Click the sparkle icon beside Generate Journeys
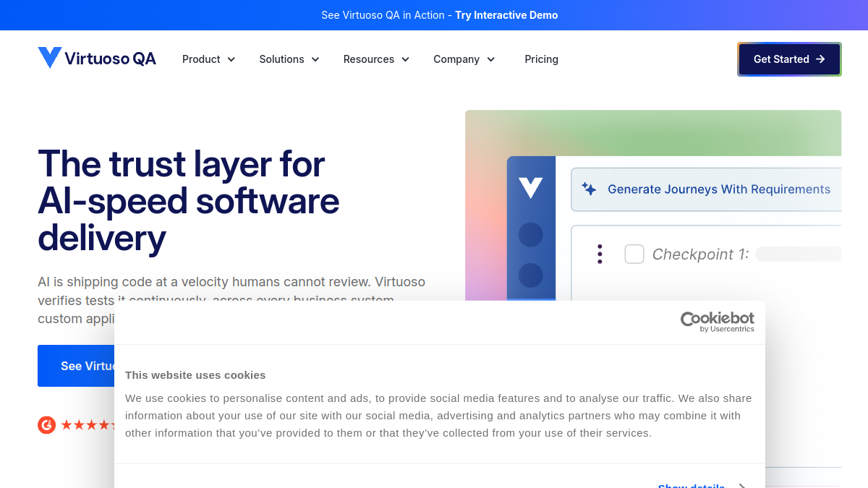The height and width of the screenshot is (488, 868). coord(590,189)
